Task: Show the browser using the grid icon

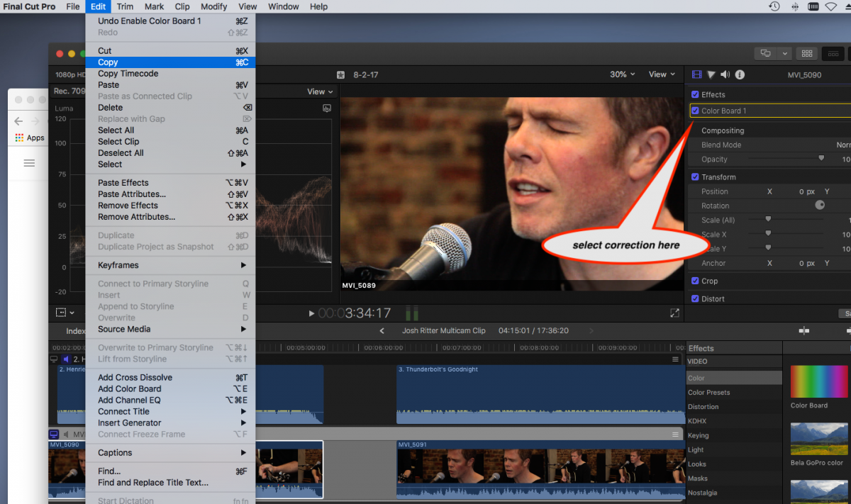Action: coord(806,53)
